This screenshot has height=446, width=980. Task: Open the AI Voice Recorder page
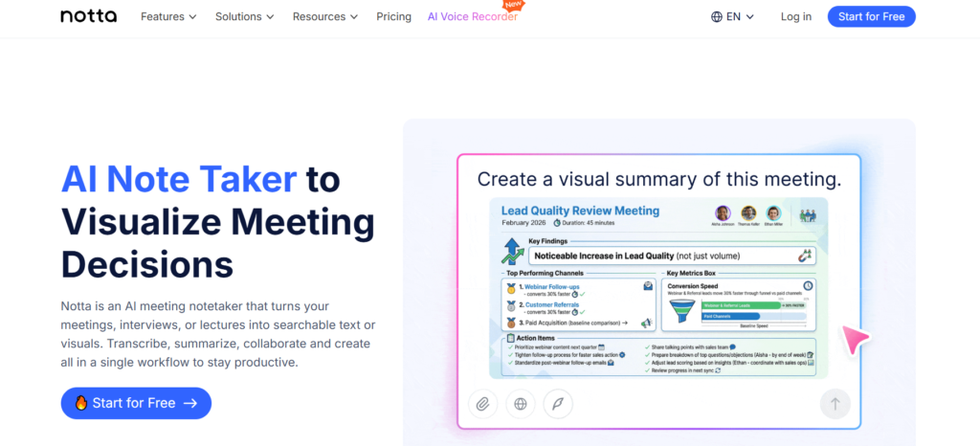pyautogui.click(x=473, y=17)
